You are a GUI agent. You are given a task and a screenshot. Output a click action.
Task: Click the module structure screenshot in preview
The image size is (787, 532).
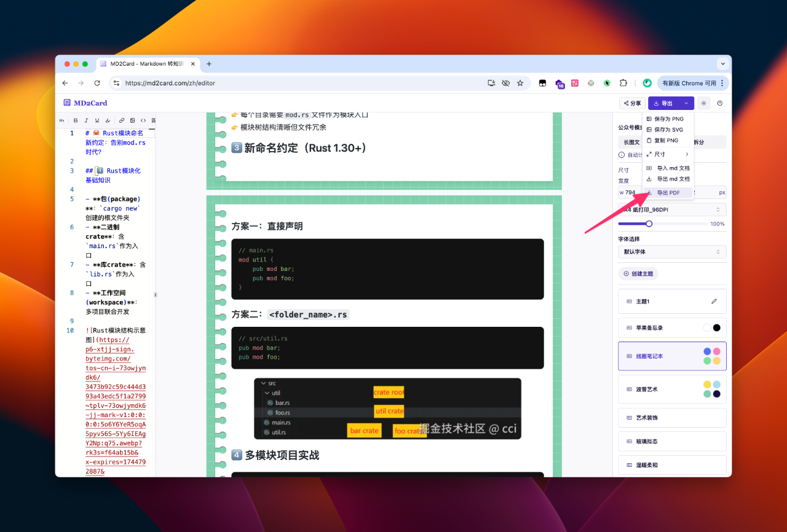click(387, 409)
